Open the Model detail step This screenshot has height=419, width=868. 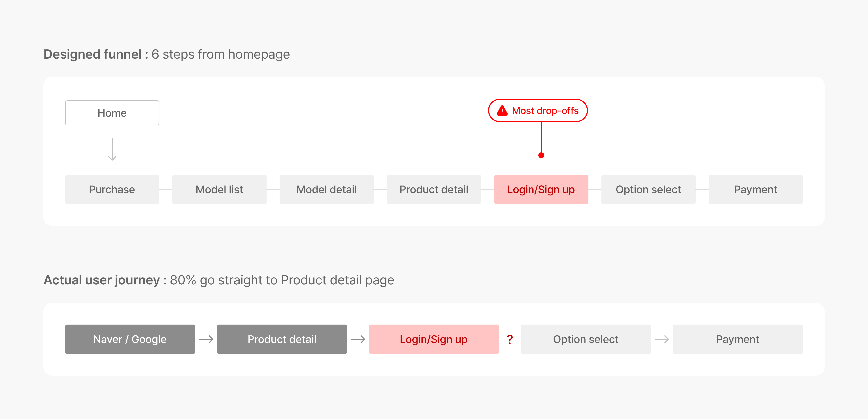[327, 189]
